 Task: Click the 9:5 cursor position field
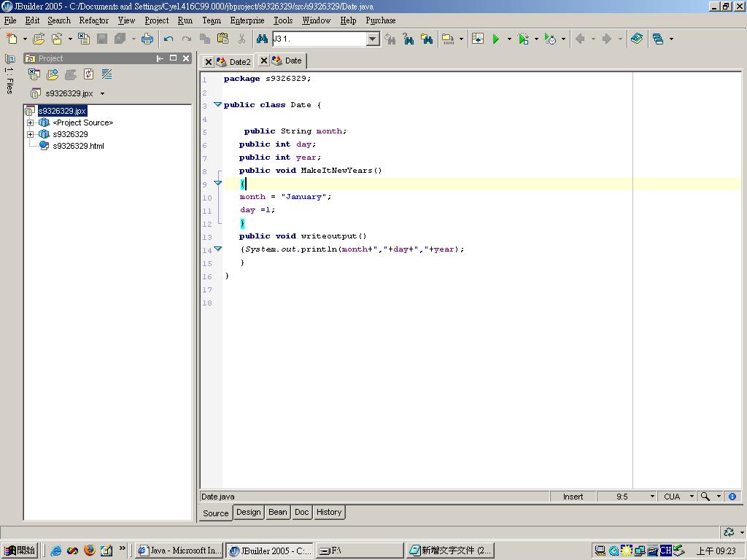pos(622,496)
